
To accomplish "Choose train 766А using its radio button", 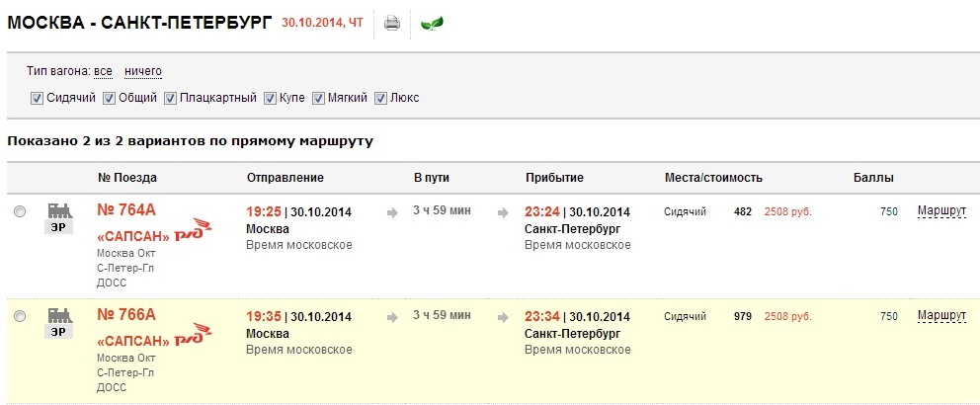I will [20, 316].
